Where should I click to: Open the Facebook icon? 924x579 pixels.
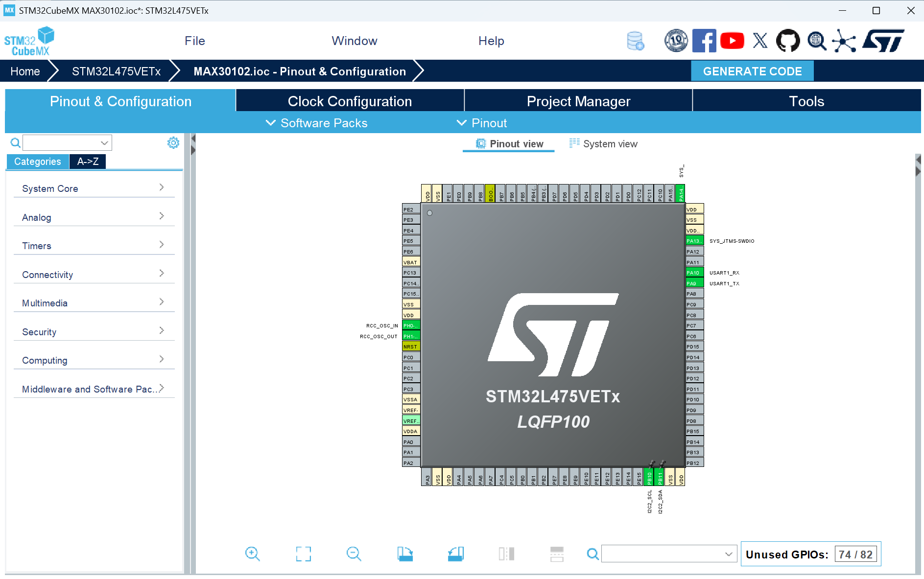coord(704,41)
